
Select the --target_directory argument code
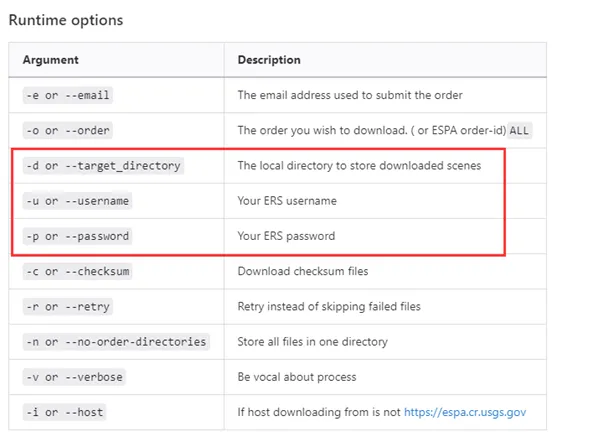point(102,165)
